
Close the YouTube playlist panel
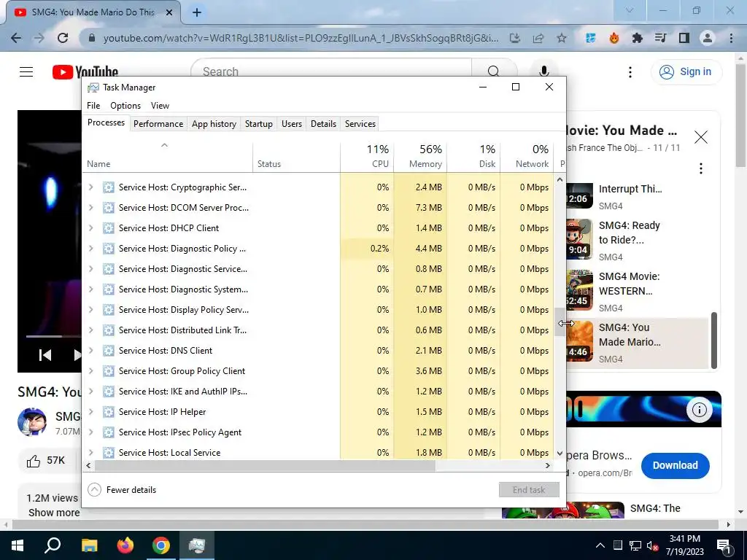[701, 137]
